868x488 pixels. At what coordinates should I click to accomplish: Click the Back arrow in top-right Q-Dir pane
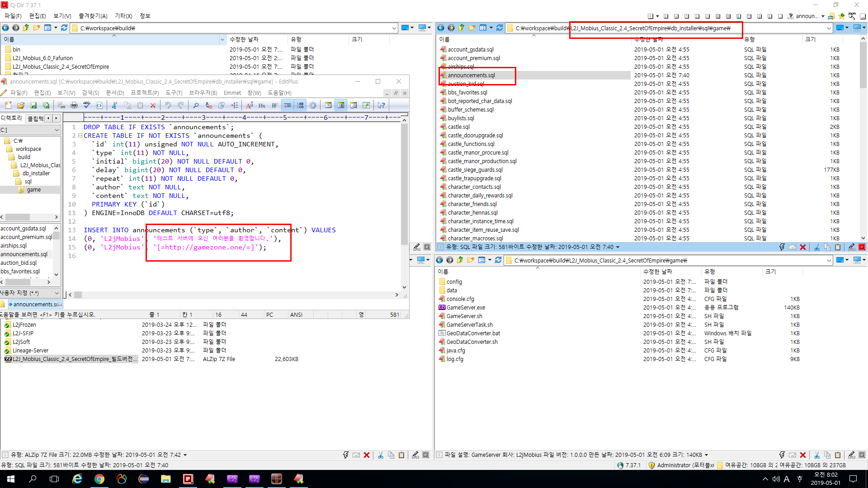click(x=441, y=28)
